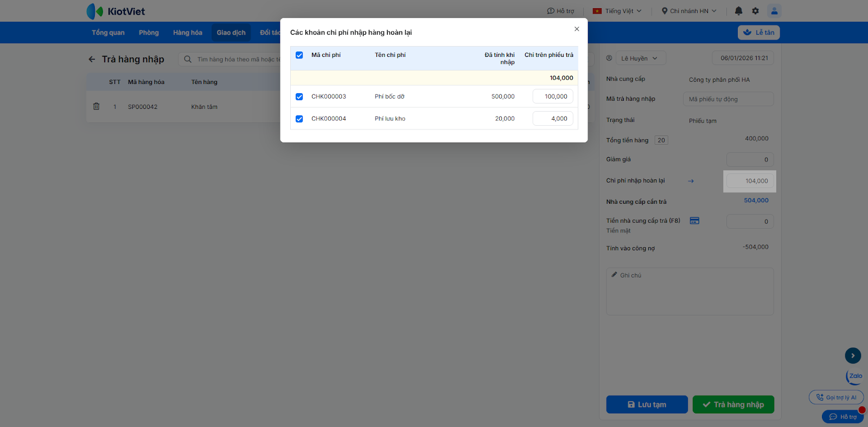Viewport: 868px width, 427px height.
Task: Click the search magnifier icon
Action: [x=188, y=59]
